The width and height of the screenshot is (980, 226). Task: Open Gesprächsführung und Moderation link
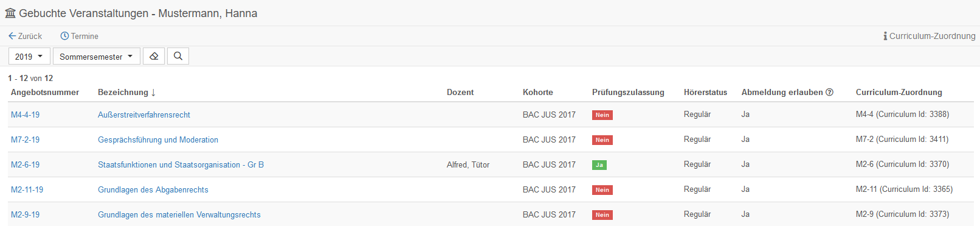(x=158, y=139)
